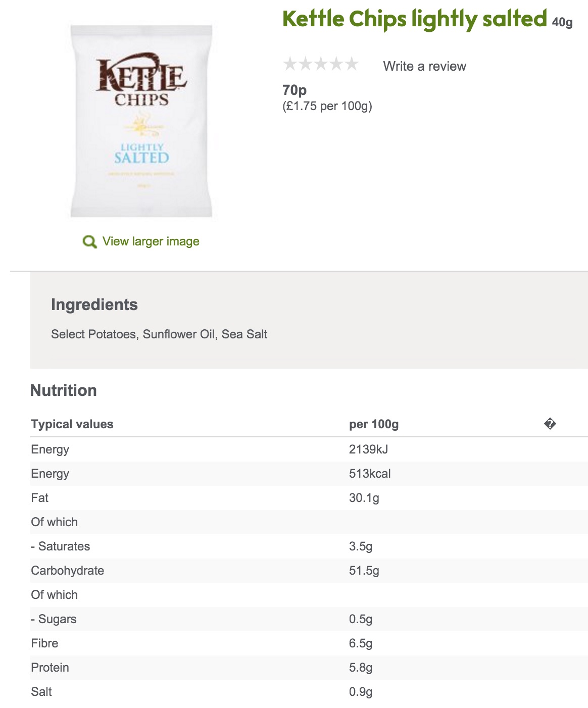Click the Nutrition heading
The image size is (588, 708).
(64, 390)
